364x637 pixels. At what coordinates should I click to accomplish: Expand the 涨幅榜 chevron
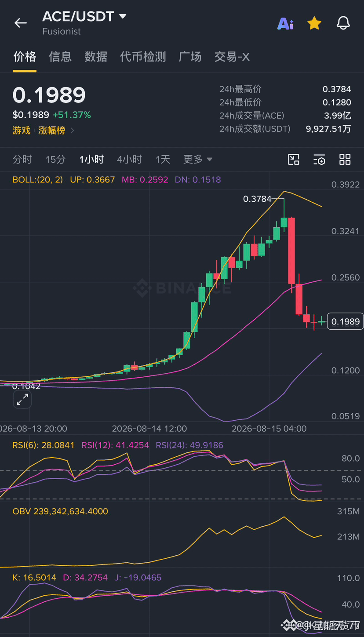tap(73, 131)
